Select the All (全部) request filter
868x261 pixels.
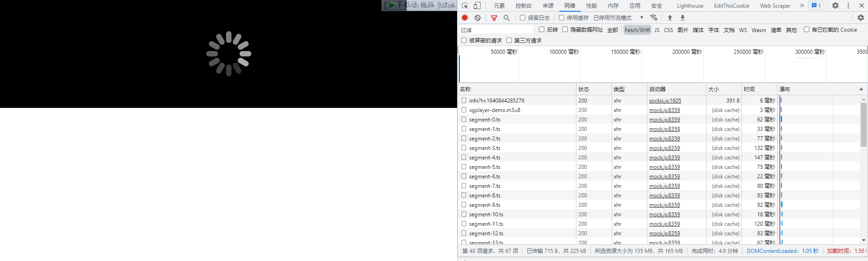tap(613, 30)
